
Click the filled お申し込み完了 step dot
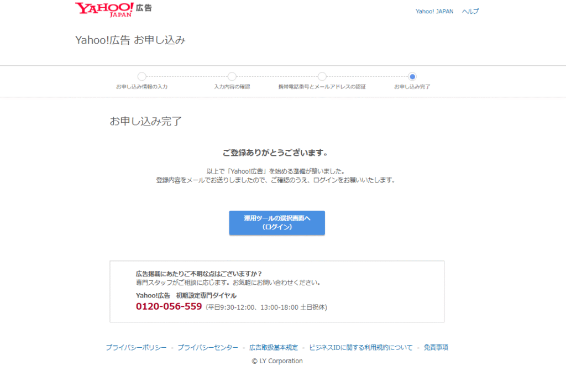point(413,76)
